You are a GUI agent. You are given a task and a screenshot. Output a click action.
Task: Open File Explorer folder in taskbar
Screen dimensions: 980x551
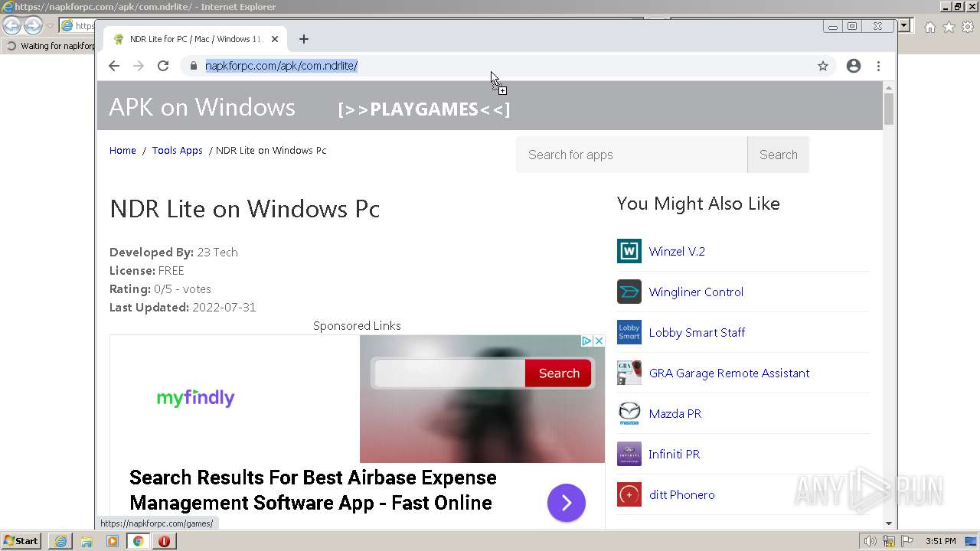(87, 541)
